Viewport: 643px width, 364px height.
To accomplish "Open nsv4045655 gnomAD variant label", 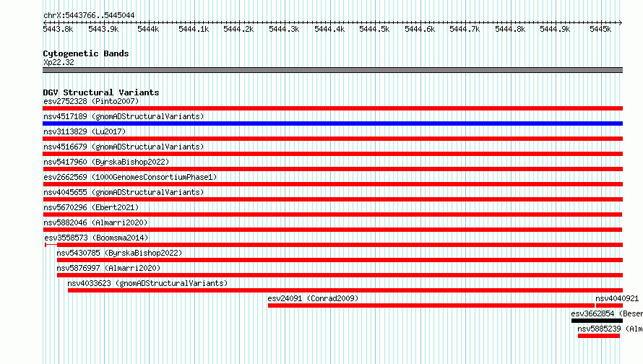I will [124, 192].
